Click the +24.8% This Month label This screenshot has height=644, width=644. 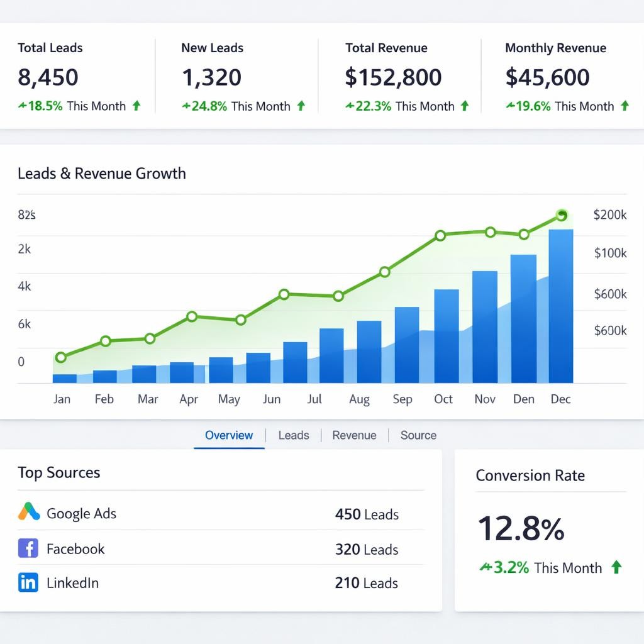(x=236, y=106)
